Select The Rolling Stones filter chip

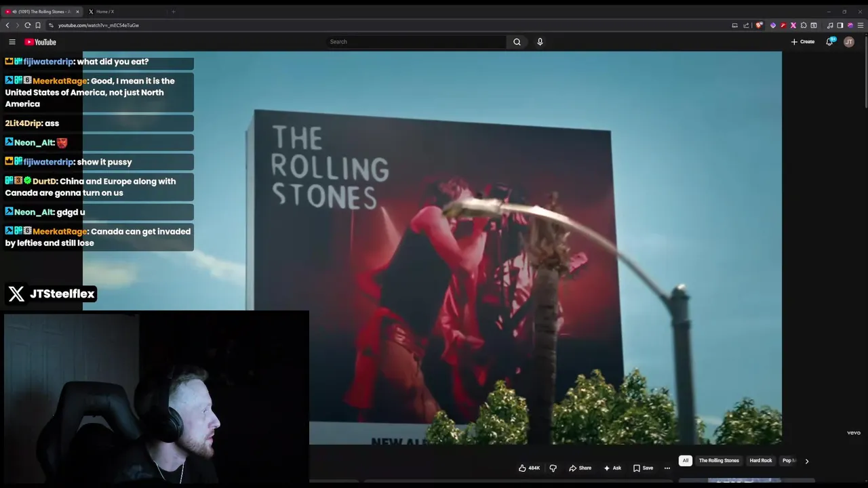[719, 461]
